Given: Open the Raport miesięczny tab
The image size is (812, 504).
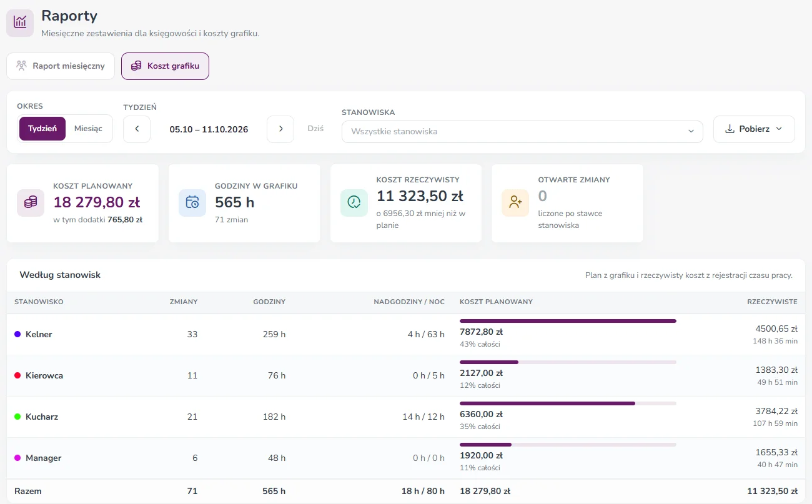Looking at the screenshot, I should click(61, 66).
